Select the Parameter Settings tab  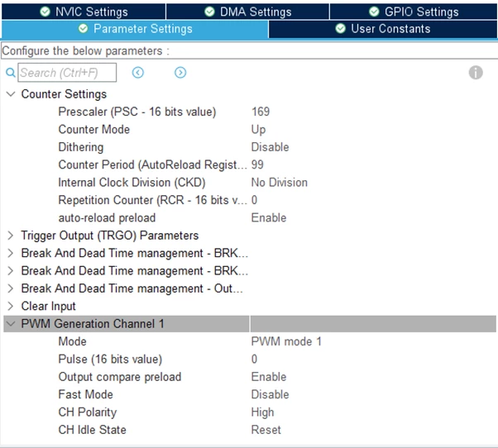(135, 29)
